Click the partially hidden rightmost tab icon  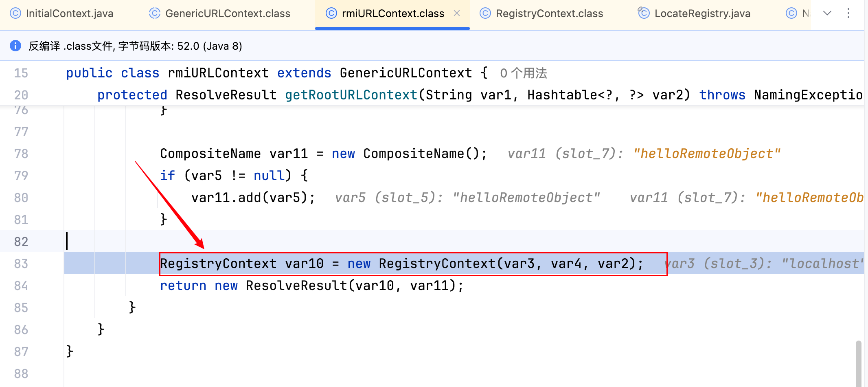[791, 13]
